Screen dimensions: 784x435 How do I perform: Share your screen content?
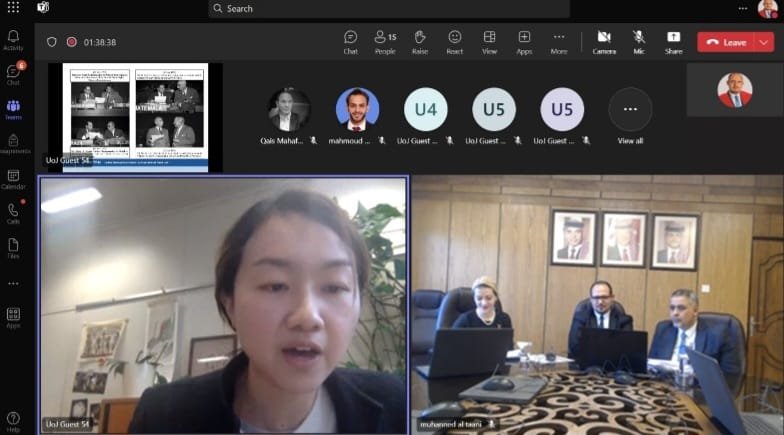(x=674, y=42)
